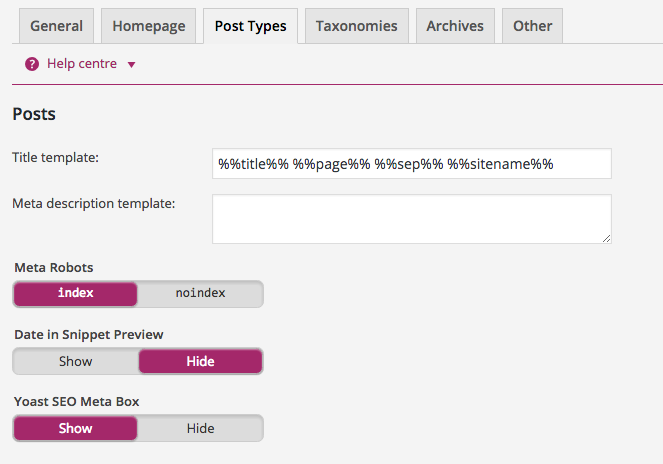Select the Post Types tab
This screenshot has width=663, height=464.
[250, 26]
